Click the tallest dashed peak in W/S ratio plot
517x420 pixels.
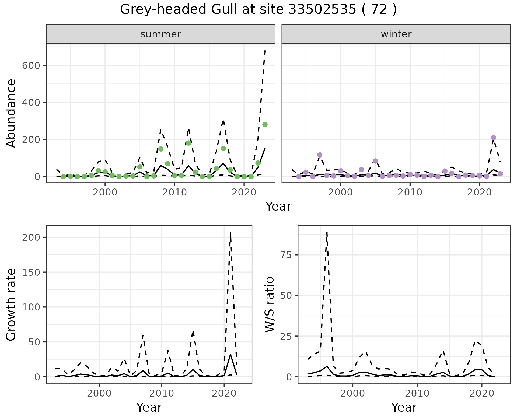click(327, 232)
